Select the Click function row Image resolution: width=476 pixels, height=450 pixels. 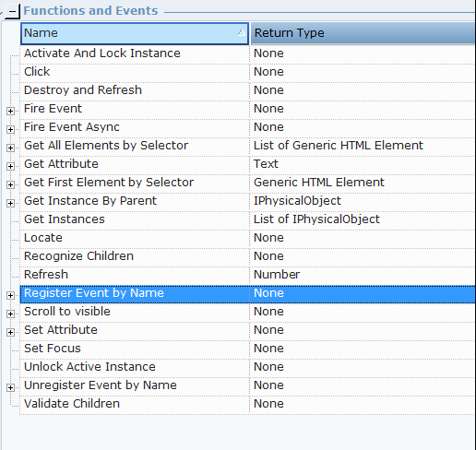(247, 72)
